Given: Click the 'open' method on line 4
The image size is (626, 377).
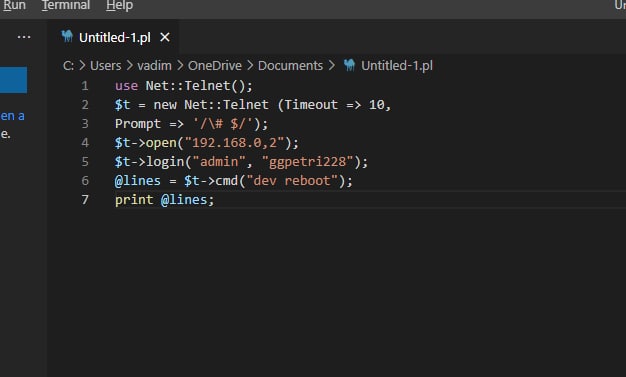Looking at the screenshot, I should pos(161,143).
